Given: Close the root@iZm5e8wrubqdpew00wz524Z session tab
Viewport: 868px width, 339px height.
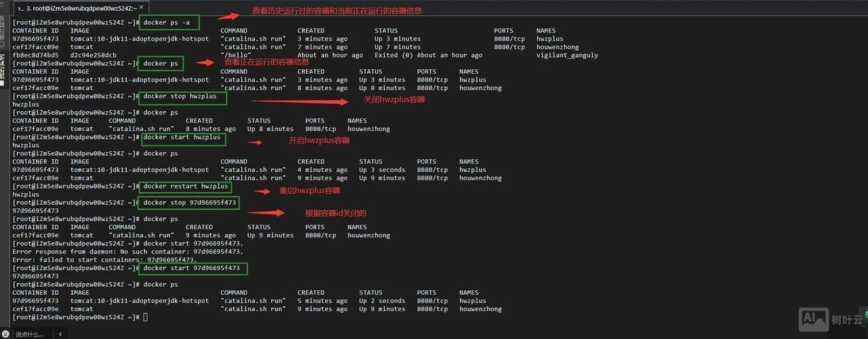Looking at the screenshot, I should click(x=140, y=8).
